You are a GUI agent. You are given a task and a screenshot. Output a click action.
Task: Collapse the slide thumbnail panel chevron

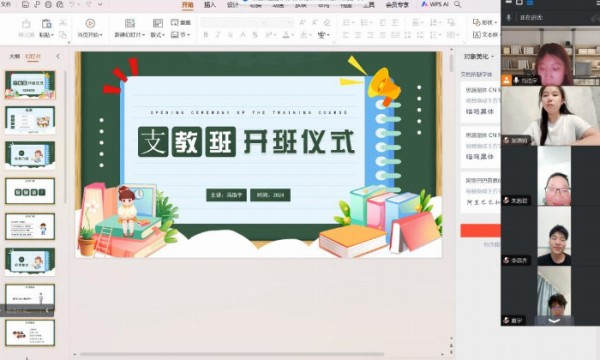pos(58,56)
